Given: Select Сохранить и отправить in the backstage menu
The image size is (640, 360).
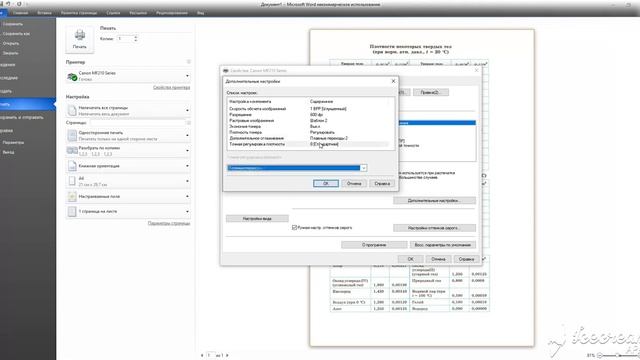Looking at the screenshot, I should pos(21,117).
